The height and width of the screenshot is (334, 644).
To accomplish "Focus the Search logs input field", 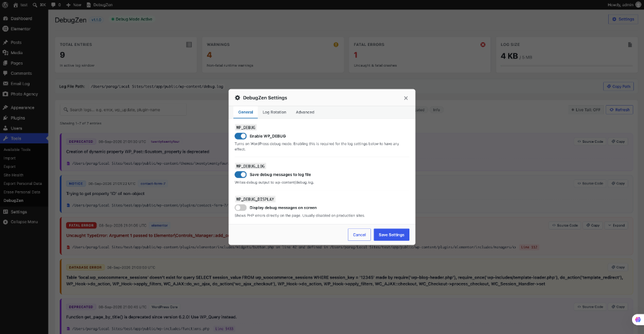I will pyautogui.click(x=123, y=109).
